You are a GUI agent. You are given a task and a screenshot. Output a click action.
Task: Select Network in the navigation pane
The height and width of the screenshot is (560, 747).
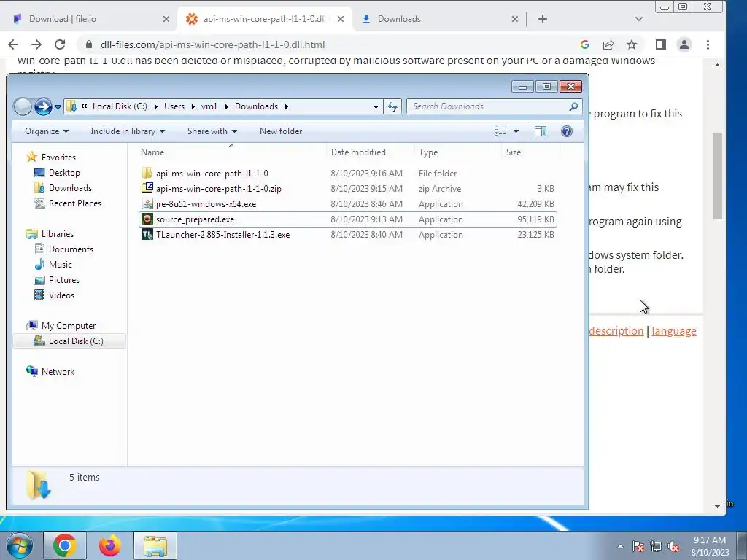pos(58,371)
